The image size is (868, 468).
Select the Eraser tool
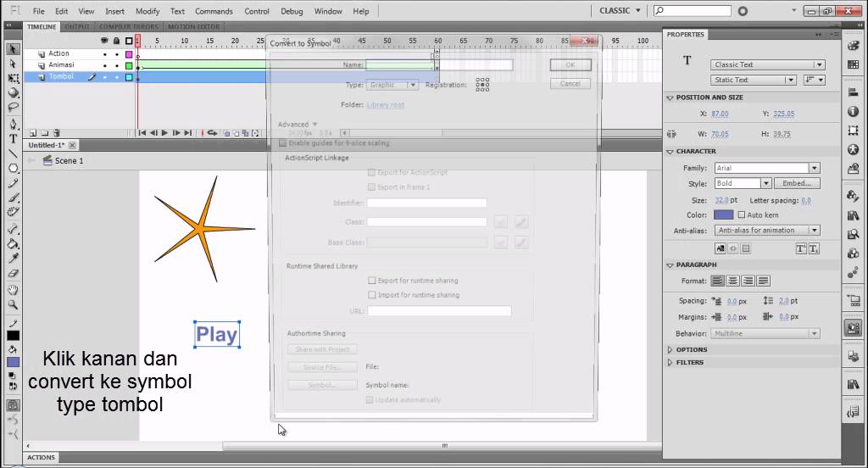click(x=13, y=273)
